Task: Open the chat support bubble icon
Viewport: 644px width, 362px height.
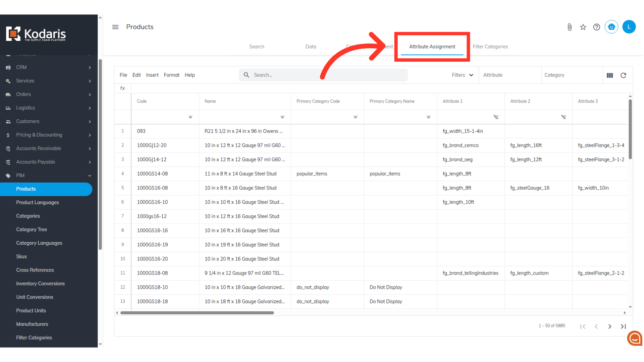Action: pos(635,339)
